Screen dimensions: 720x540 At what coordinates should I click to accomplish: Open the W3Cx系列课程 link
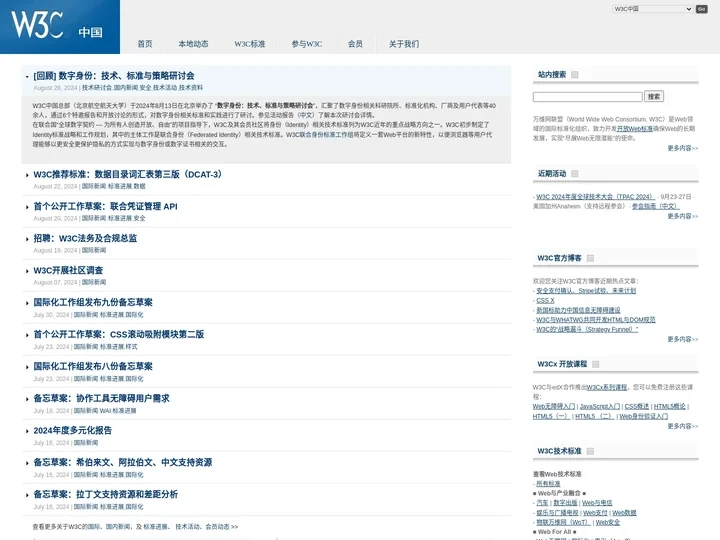607,387
